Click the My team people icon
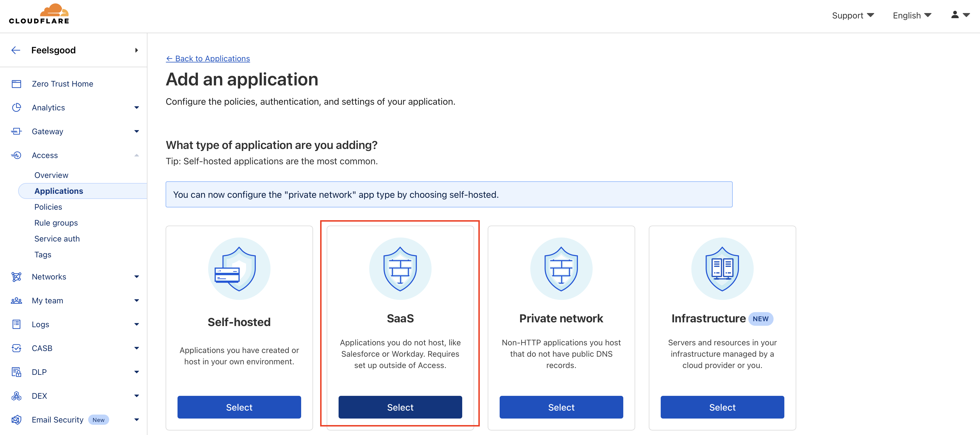Screen dimensions: 980x435 16,301
